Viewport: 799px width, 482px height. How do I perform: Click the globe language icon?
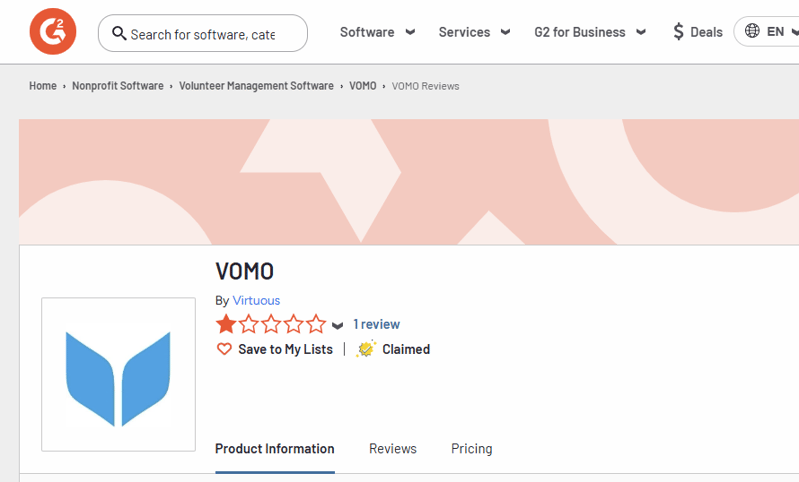[x=752, y=31]
